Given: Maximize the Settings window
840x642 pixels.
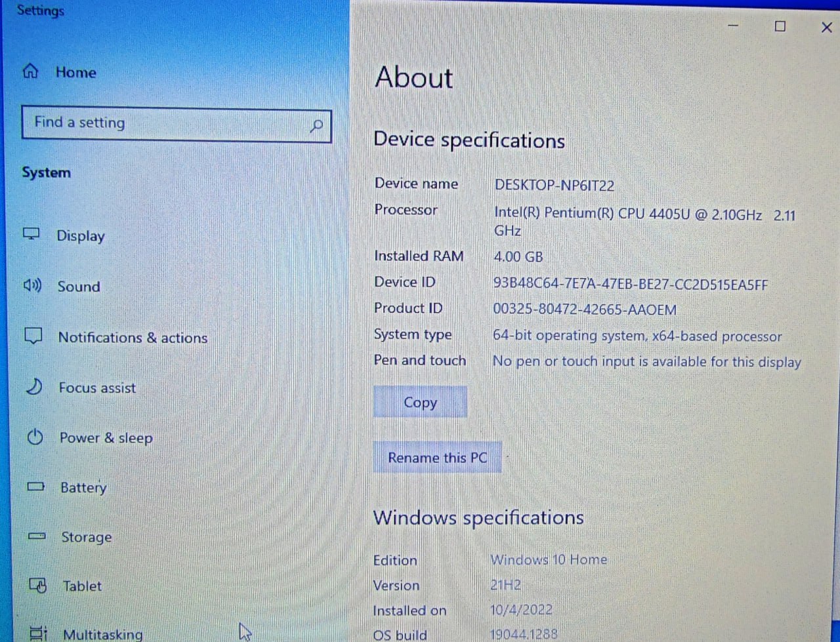Looking at the screenshot, I should [x=780, y=26].
